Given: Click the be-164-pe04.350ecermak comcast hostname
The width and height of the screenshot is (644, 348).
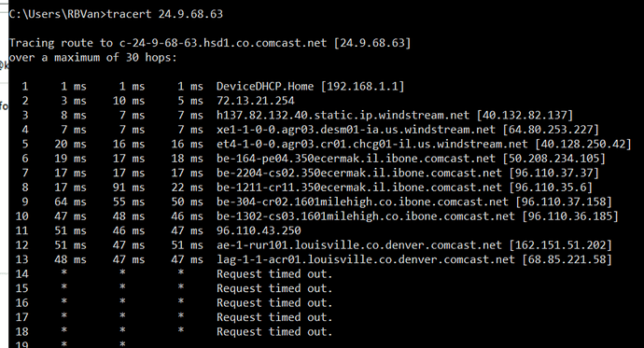Looking at the screenshot, I should coord(356,159).
